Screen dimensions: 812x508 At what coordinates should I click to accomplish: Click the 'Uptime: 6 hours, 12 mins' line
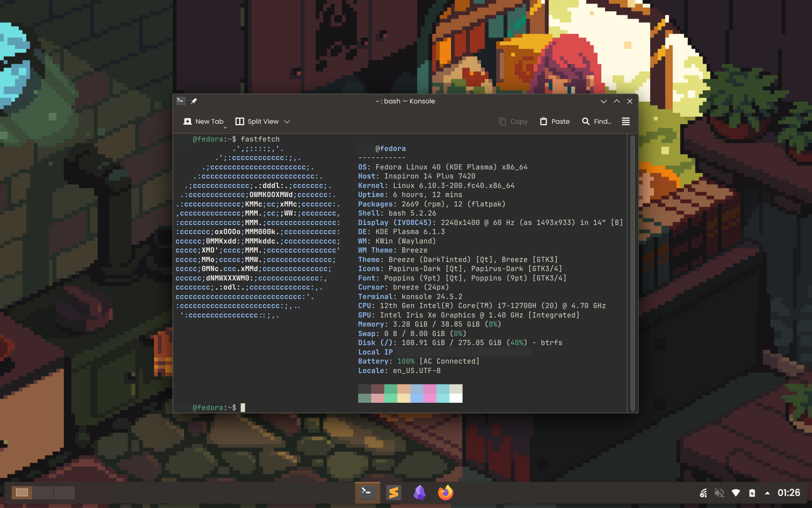point(410,194)
